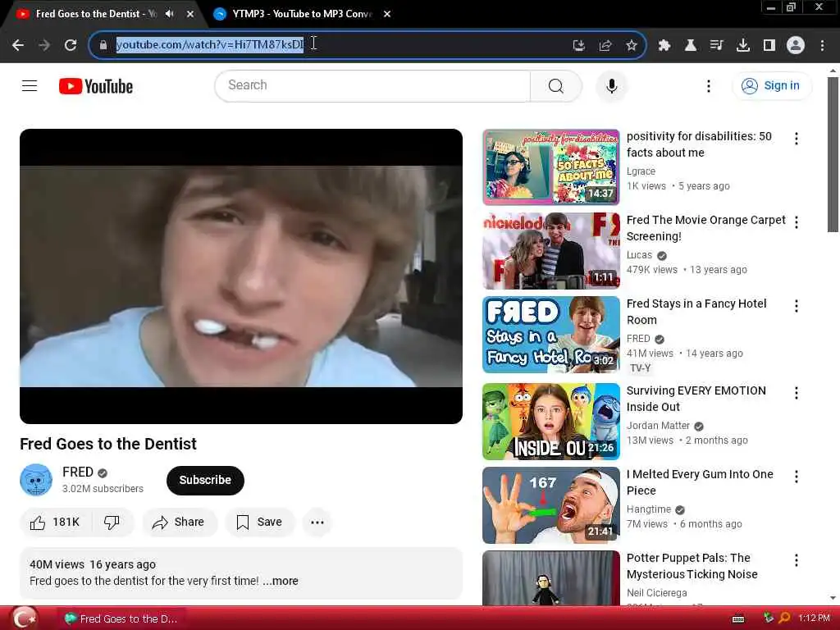Click page vertical scrollbar thumb
840x630 pixels.
click(833, 154)
